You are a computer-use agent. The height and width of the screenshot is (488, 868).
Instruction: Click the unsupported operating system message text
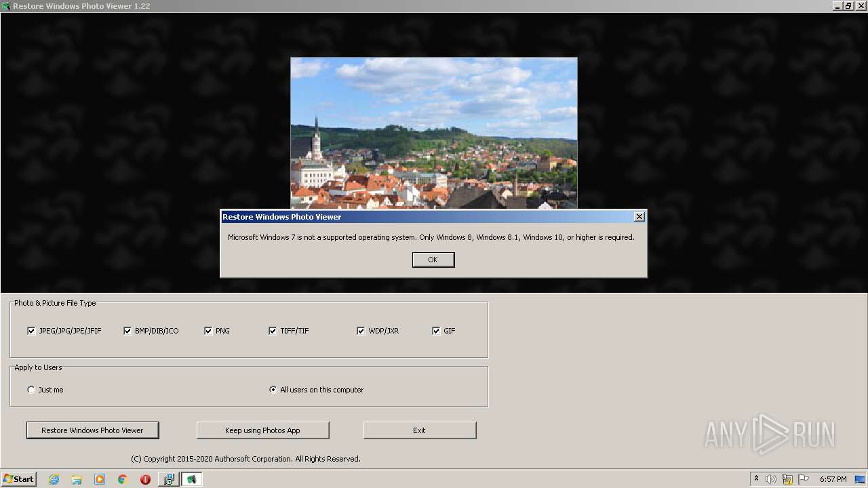(x=431, y=237)
